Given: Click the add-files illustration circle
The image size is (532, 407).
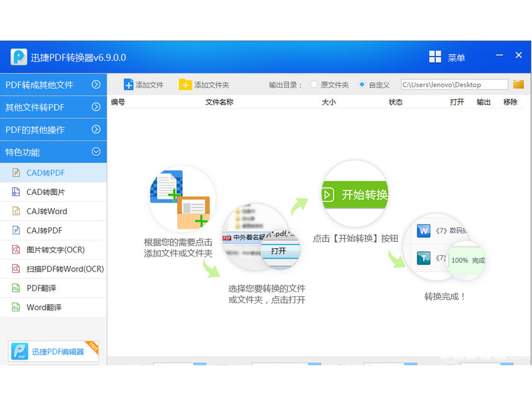Looking at the screenshot, I should (x=182, y=199).
